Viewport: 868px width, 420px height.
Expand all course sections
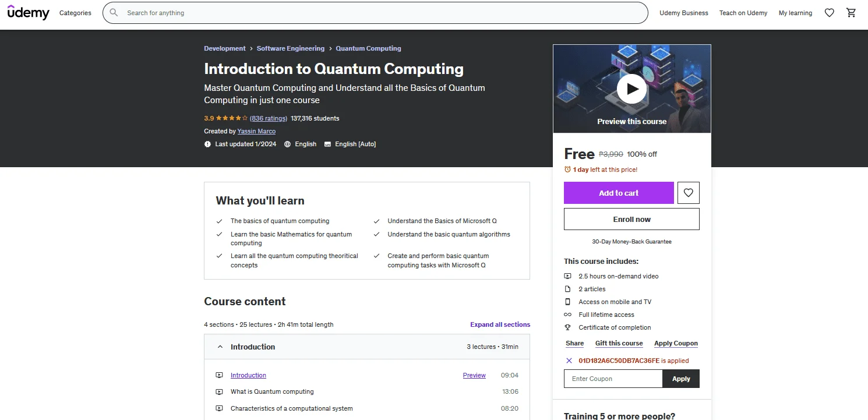click(x=500, y=324)
